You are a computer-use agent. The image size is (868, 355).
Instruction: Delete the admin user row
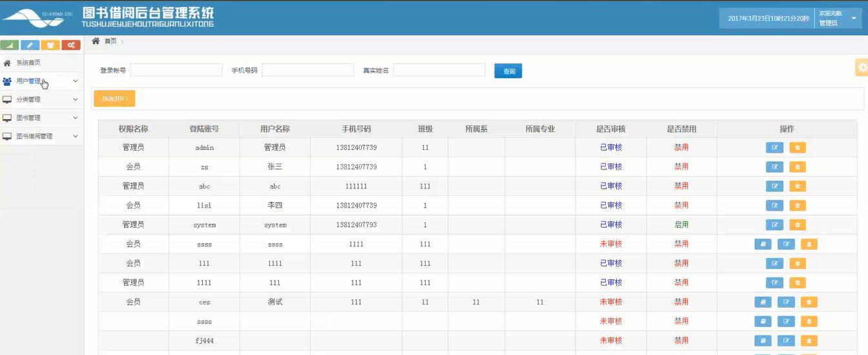coord(798,147)
